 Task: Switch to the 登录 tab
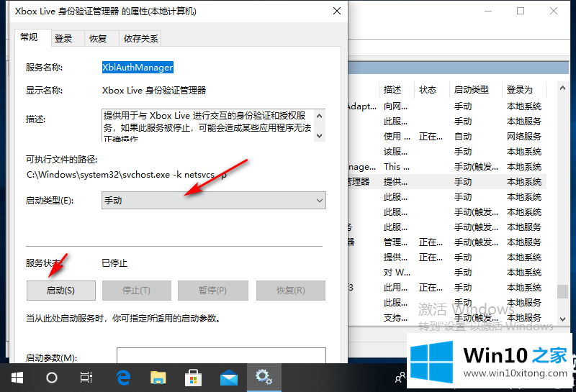point(63,39)
